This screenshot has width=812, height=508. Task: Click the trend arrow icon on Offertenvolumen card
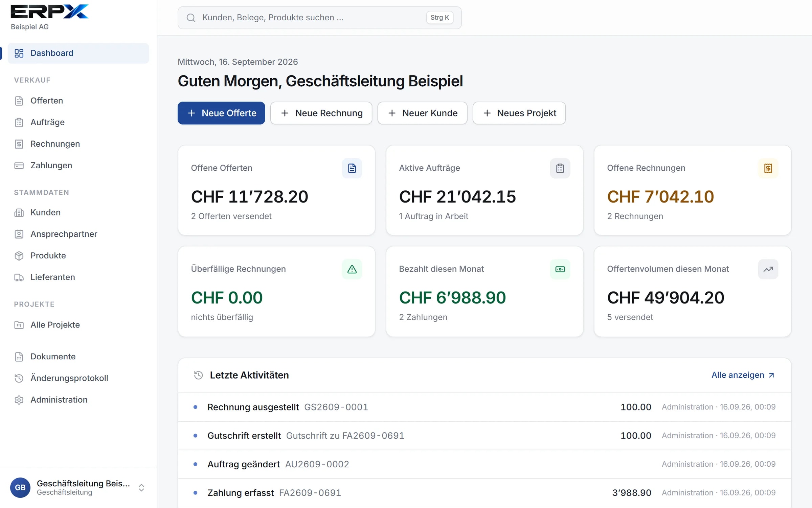768,269
